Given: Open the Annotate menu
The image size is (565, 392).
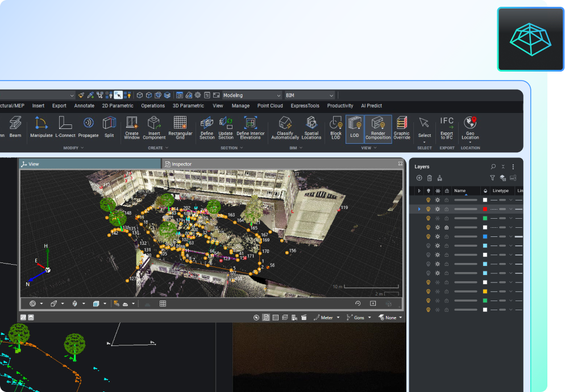Looking at the screenshot, I should coord(84,106).
